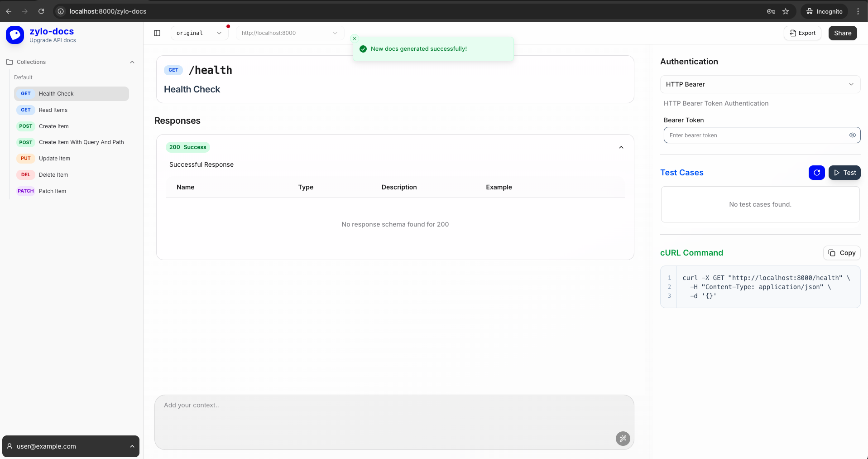Click the cURL Command heading
The height and width of the screenshot is (459, 868).
click(691, 253)
